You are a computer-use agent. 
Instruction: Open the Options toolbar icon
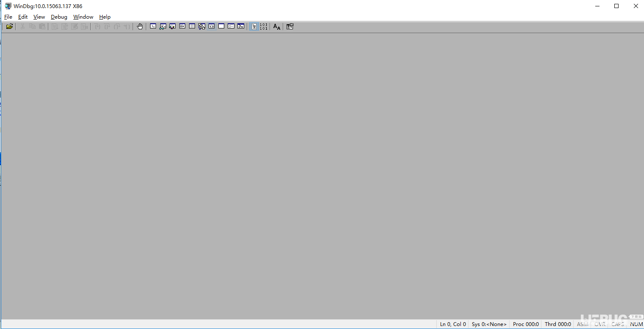tap(290, 26)
